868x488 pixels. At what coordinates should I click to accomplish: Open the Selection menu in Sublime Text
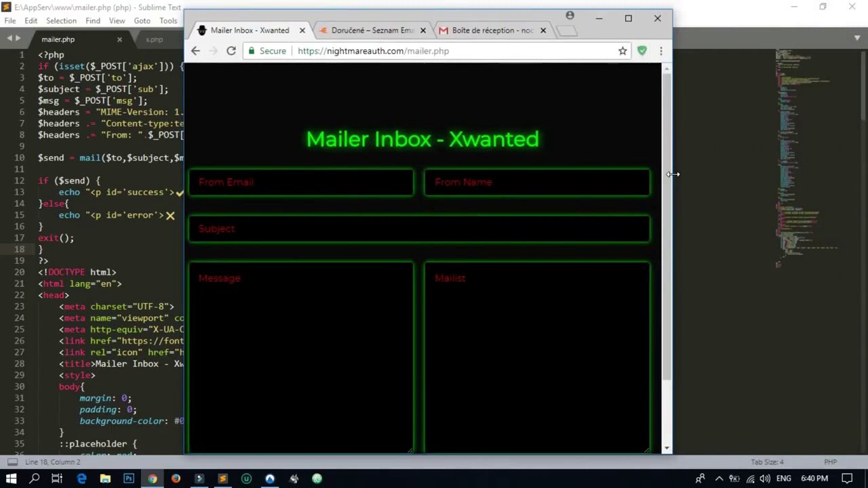point(61,21)
